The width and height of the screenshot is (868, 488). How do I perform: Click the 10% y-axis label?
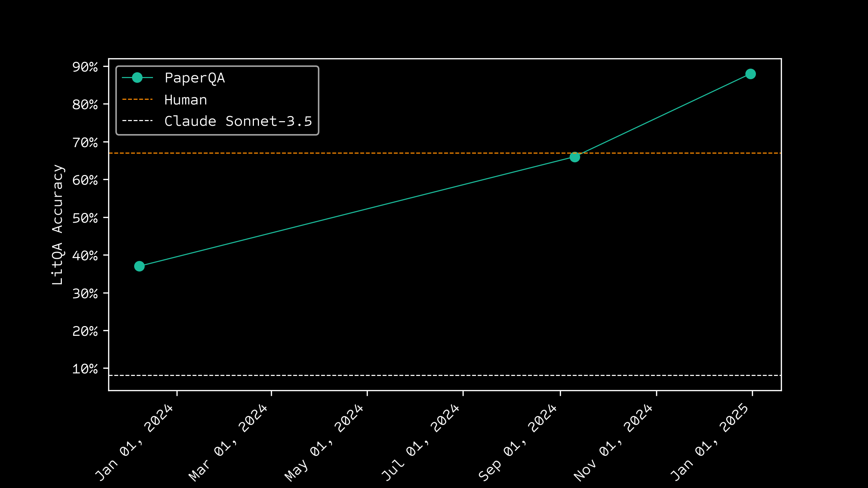coord(85,369)
